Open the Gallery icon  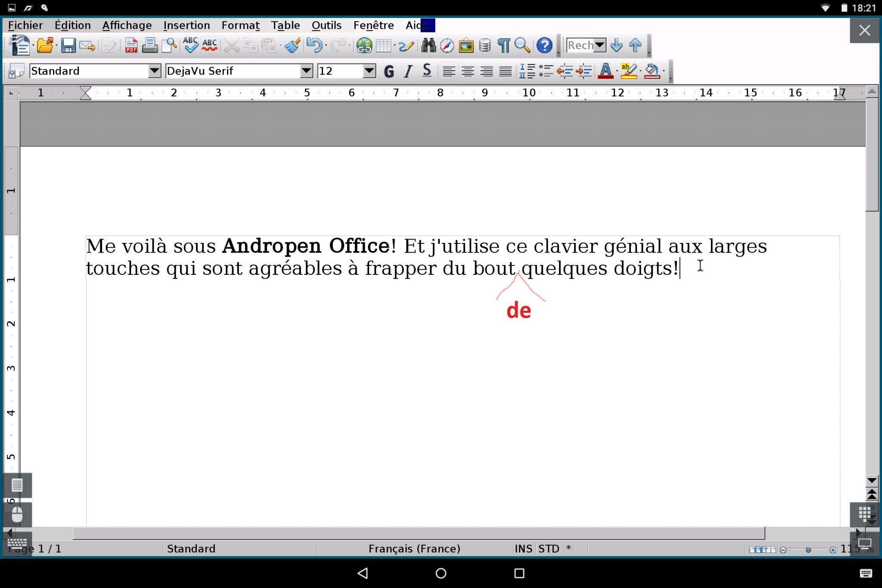click(x=466, y=45)
